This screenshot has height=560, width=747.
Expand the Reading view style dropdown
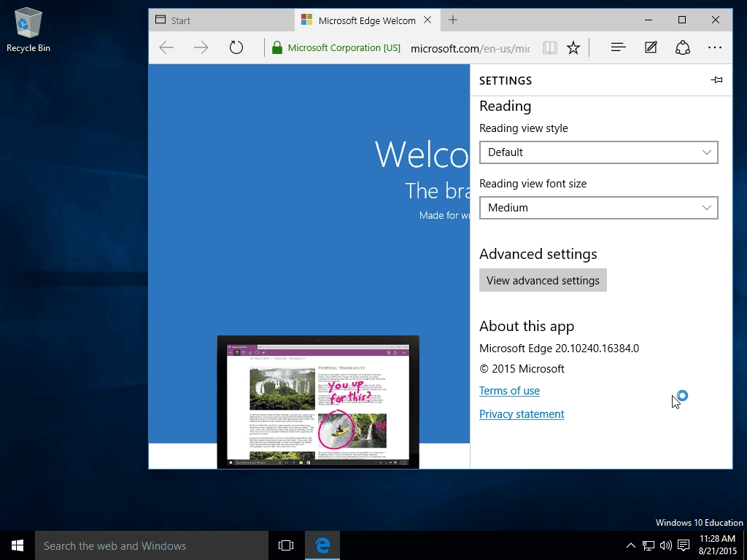(598, 152)
